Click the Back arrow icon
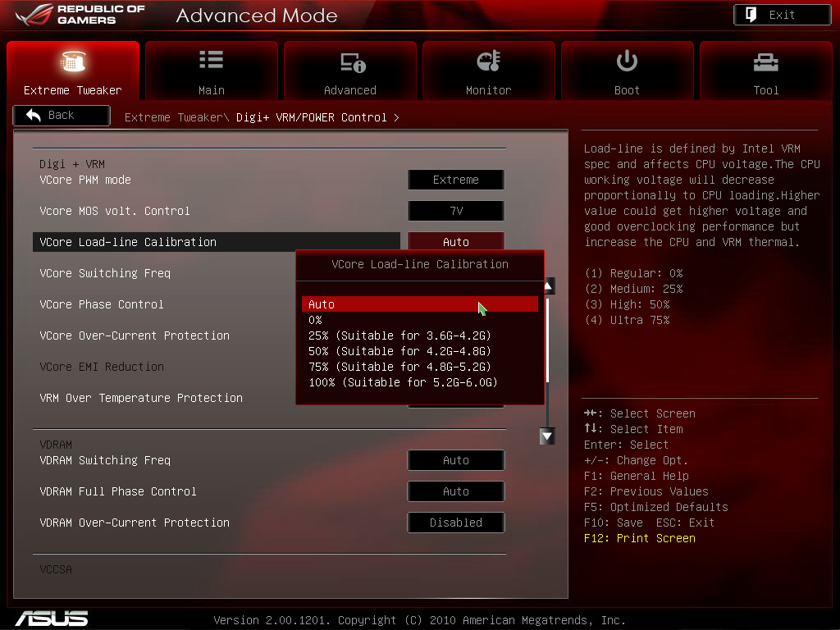The width and height of the screenshot is (840, 630). coord(34,116)
